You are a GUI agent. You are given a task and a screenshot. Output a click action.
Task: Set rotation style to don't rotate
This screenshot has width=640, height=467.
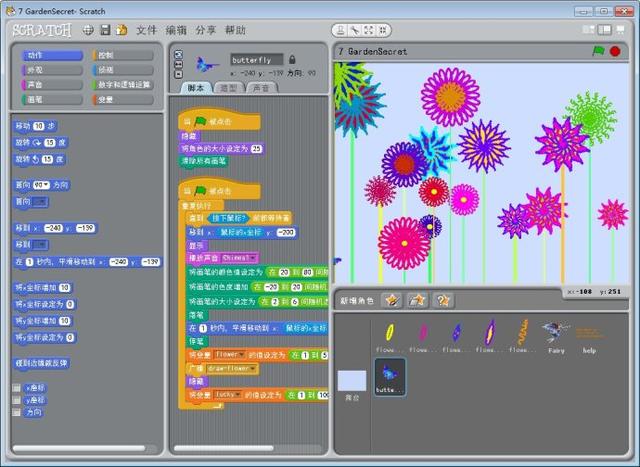point(179,74)
